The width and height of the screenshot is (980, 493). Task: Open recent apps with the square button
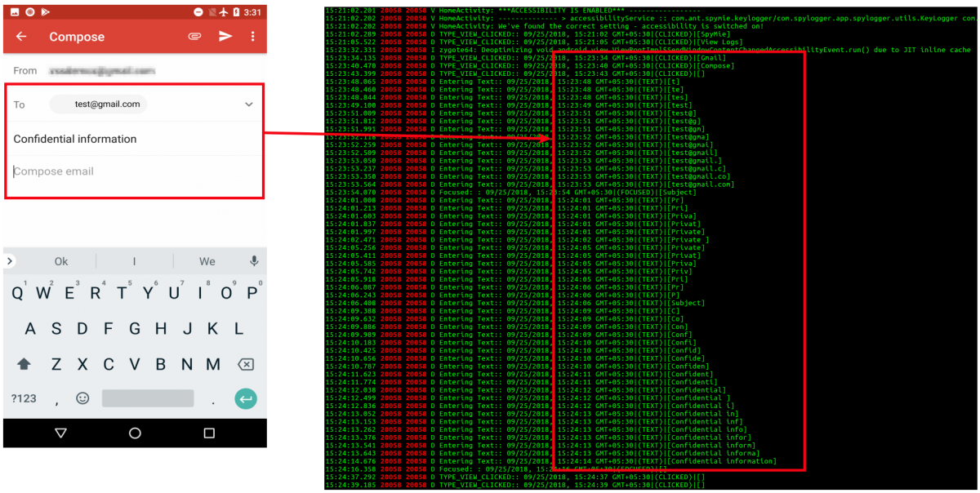point(209,433)
